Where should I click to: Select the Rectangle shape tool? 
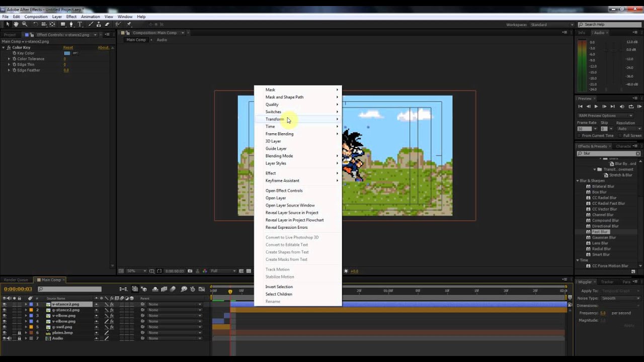click(x=63, y=24)
